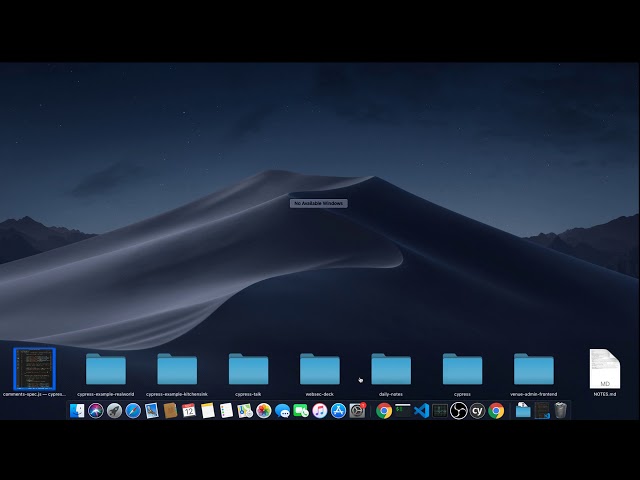Click the folder named cypress
Screen dimensions: 640x480
pyautogui.click(x=462, y=370)
